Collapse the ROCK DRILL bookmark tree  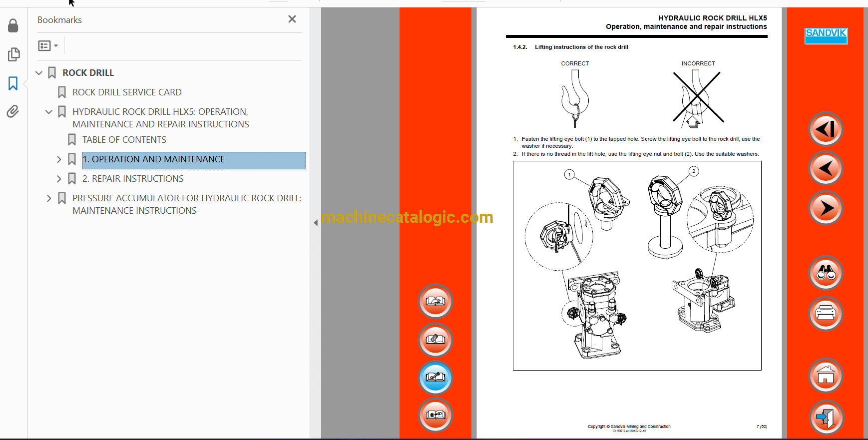coord(39,73)
